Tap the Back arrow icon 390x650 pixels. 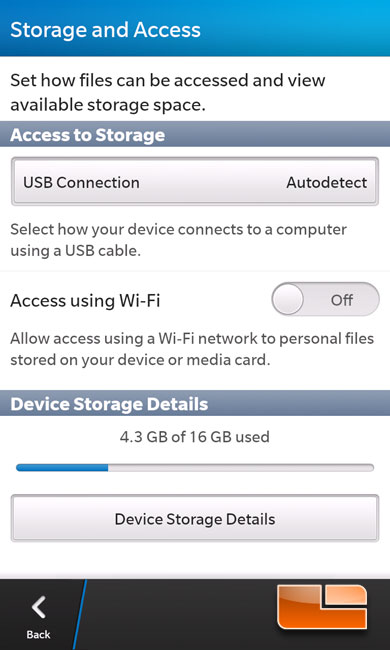[39, 607]
